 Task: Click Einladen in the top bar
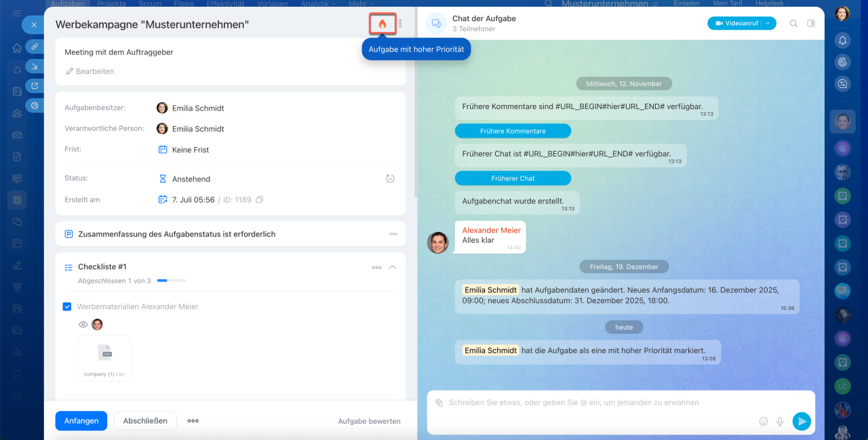click(x=687, y=3)
